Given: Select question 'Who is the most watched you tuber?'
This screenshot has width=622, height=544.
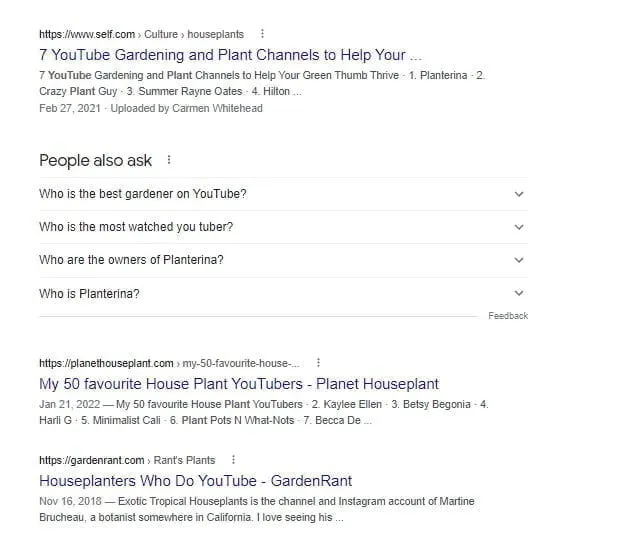Looking at the screenshot, I should click(136, 227).
